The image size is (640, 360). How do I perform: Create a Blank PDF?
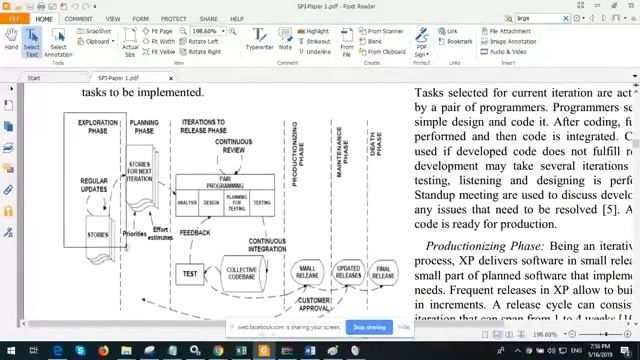pos(371,41)
